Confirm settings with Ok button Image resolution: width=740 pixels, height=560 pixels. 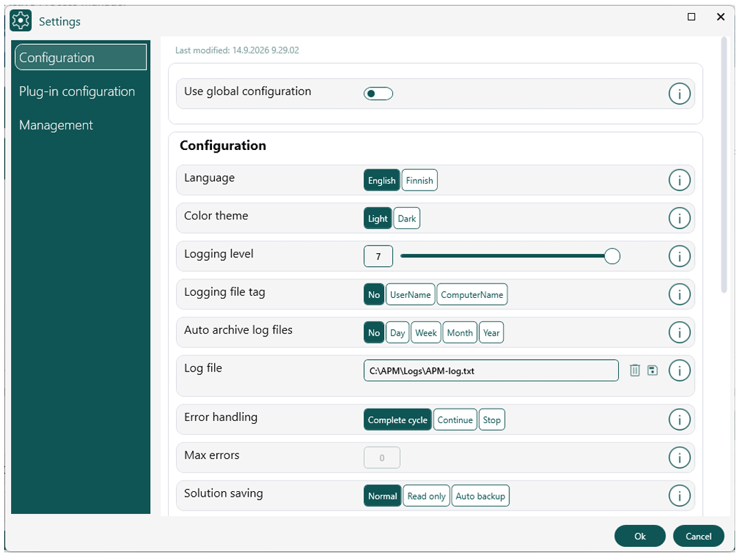coord(640,536)
